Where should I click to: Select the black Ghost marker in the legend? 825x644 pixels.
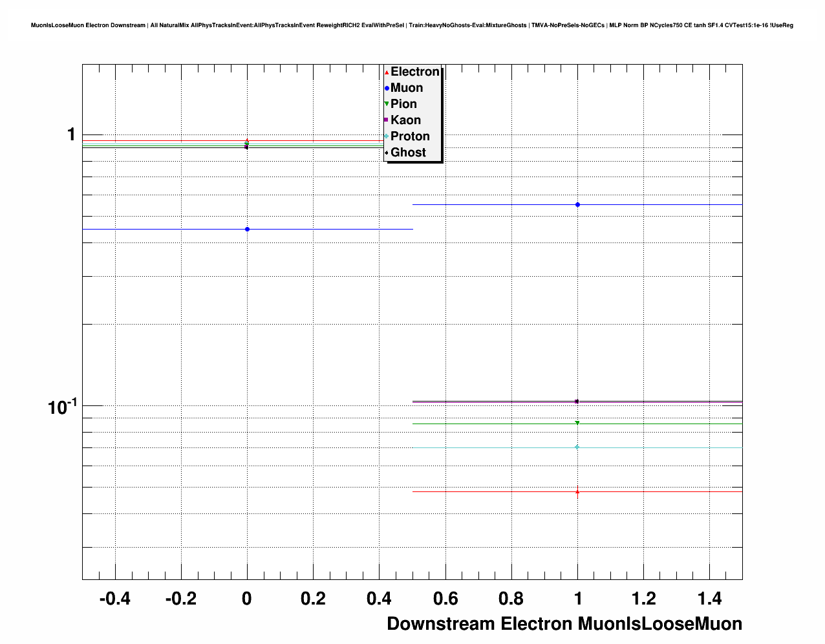coord(387,153)
